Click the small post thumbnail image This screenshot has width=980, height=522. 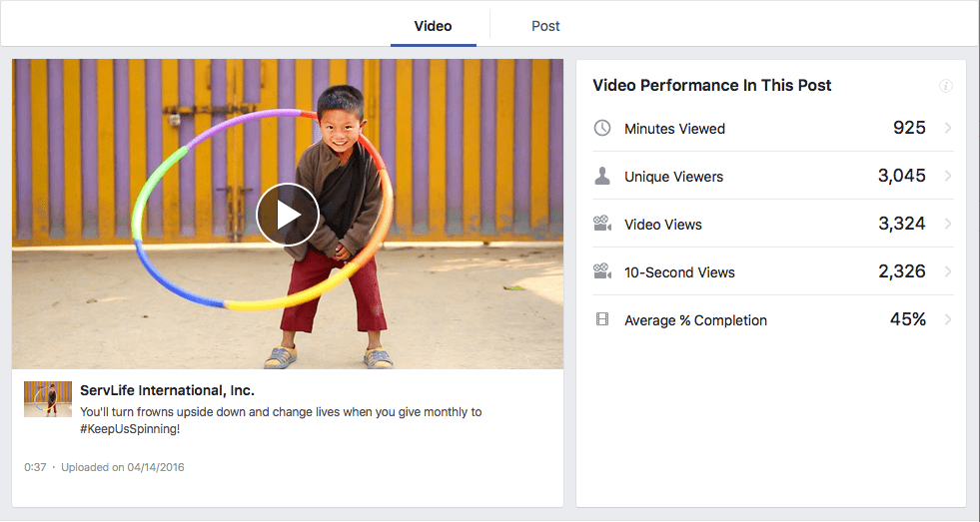click(48, 398)
